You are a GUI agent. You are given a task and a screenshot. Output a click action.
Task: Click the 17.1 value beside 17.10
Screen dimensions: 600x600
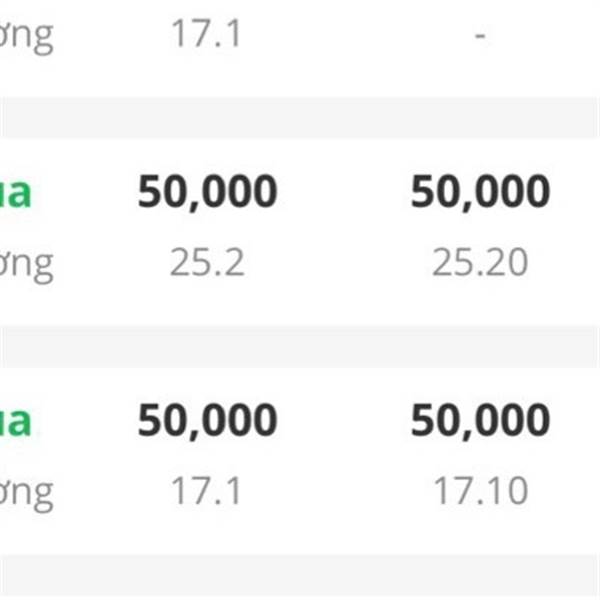click(206, 491)
